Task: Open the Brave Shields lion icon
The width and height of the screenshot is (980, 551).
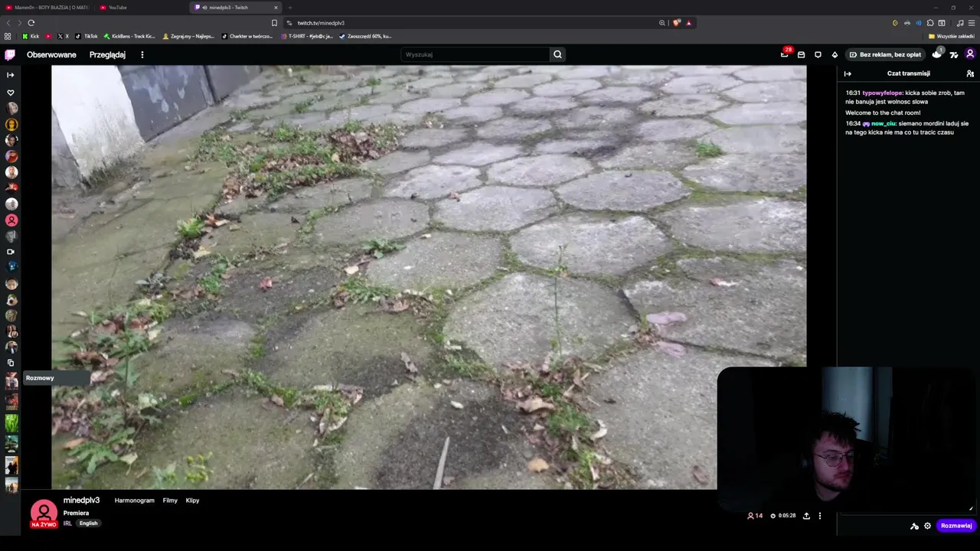Action: [x=677, y=23]
